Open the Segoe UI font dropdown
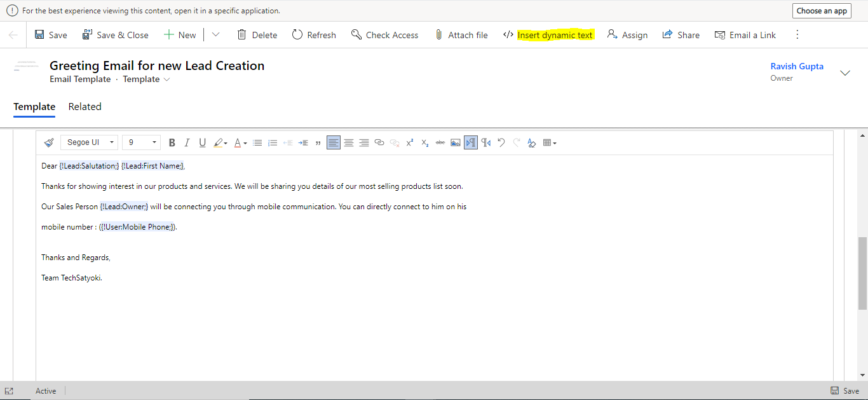868x400 pixels. coord(88,142)
